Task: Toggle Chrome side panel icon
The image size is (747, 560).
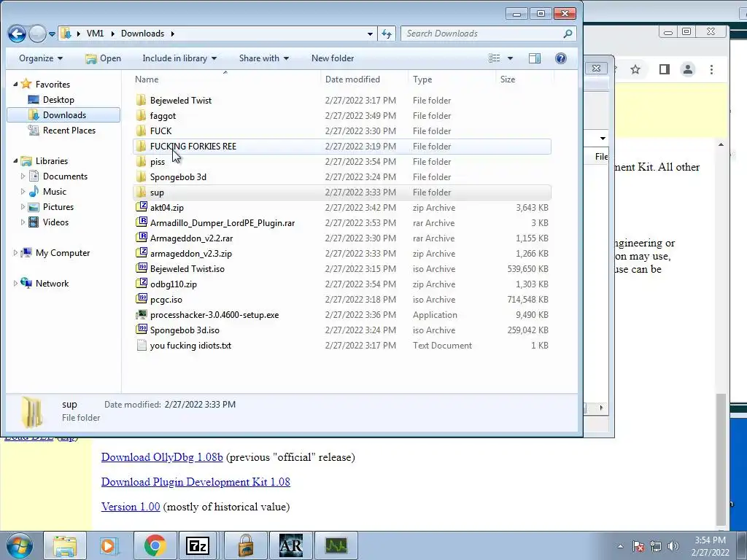Action: [x=664, y=69]
